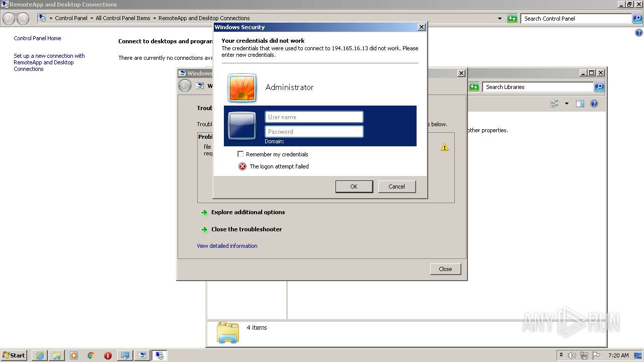Open Control Panel Home link
Image resolution: width=644 pixels, height=362 pixels.
click(x=37, y=38)
